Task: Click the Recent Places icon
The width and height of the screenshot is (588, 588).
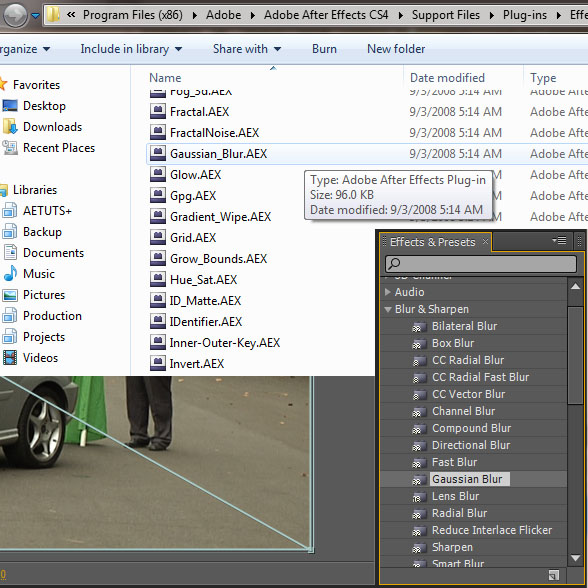Action: [10, 148]
